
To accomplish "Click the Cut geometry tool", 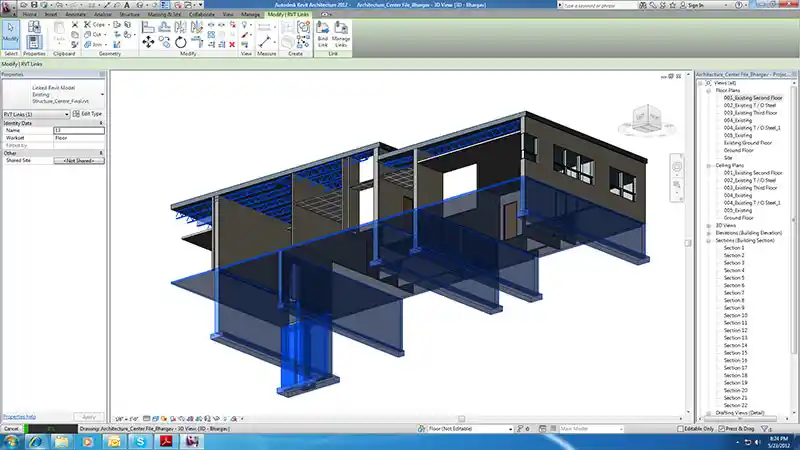I will [x=93, y=34].
